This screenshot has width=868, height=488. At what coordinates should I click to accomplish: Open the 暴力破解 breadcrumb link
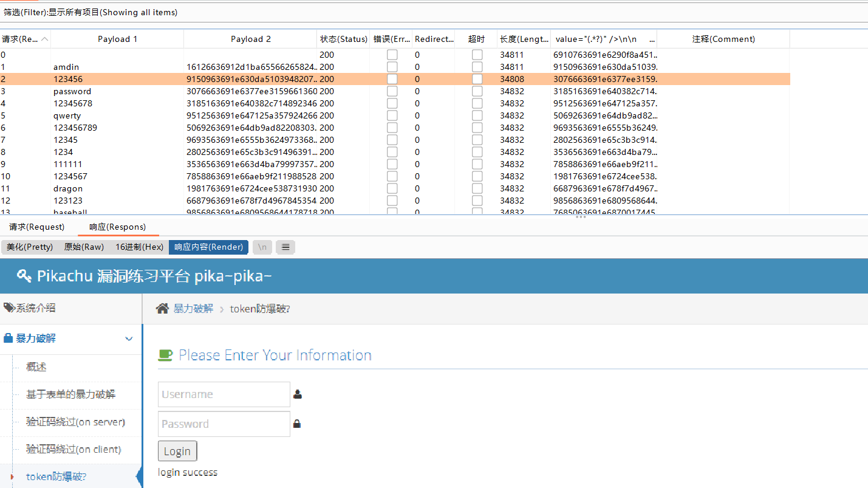point(193,309)
